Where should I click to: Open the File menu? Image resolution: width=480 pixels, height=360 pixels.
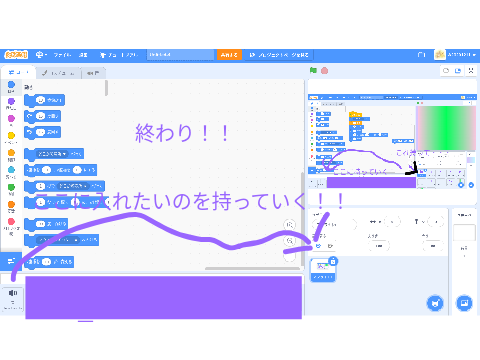[x=62, y=55]
